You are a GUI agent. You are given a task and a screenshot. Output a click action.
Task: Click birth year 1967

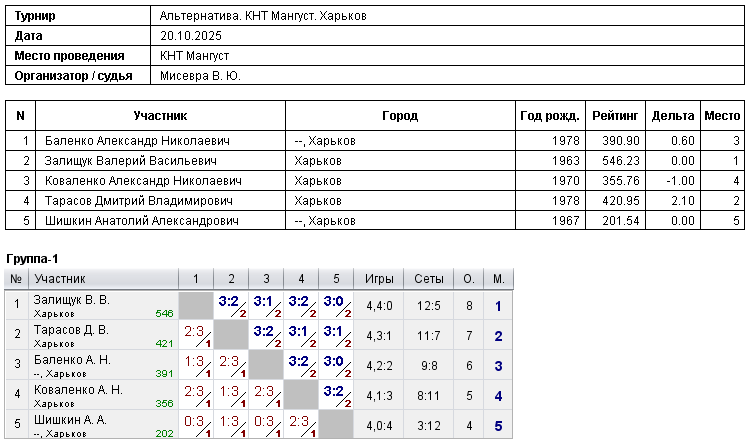pyautogui.click(x=565, y=221)
